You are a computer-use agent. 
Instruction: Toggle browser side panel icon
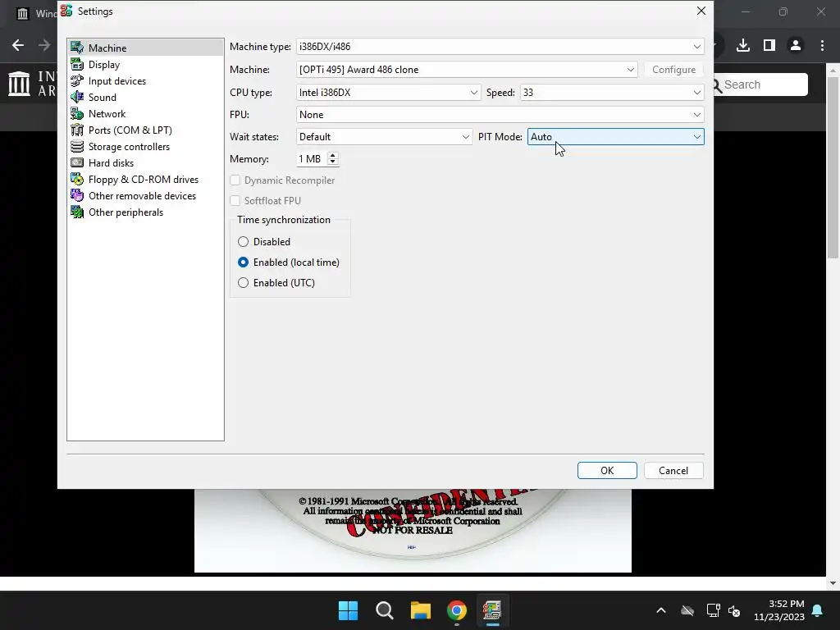click(x=769, y=45)
